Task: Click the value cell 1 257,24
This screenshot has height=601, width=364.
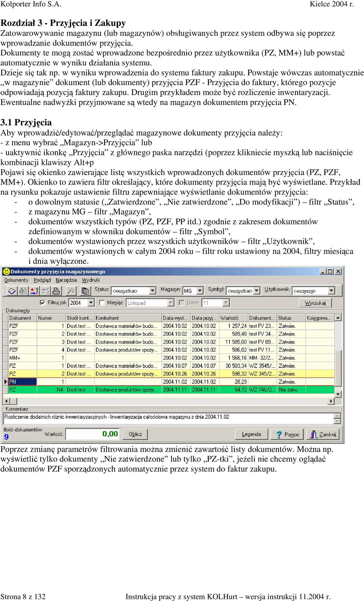Action: (x=234, y=326)
